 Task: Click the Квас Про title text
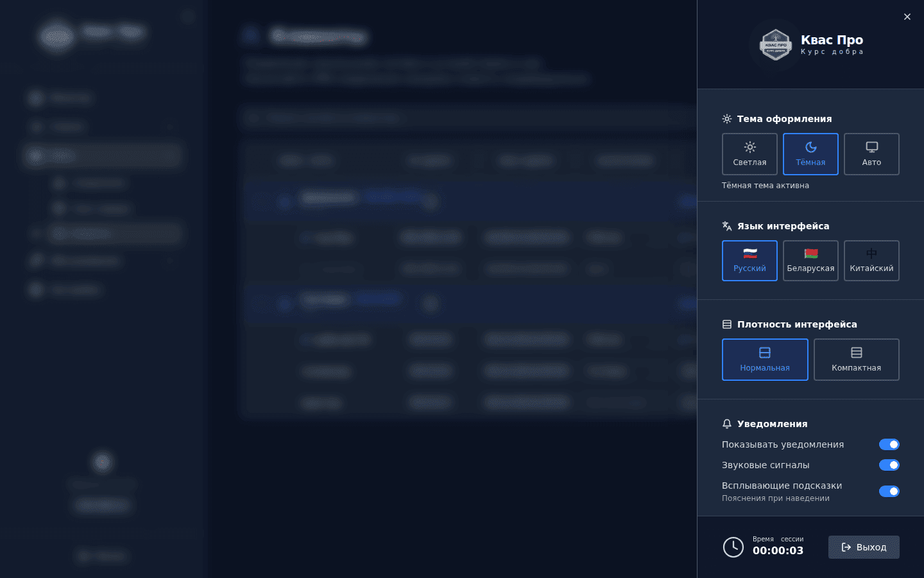832,40
